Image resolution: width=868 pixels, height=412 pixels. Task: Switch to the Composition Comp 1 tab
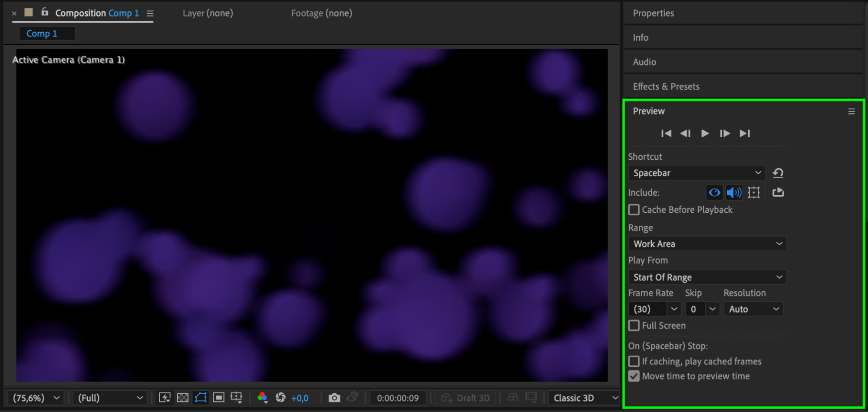click(97, 13)
